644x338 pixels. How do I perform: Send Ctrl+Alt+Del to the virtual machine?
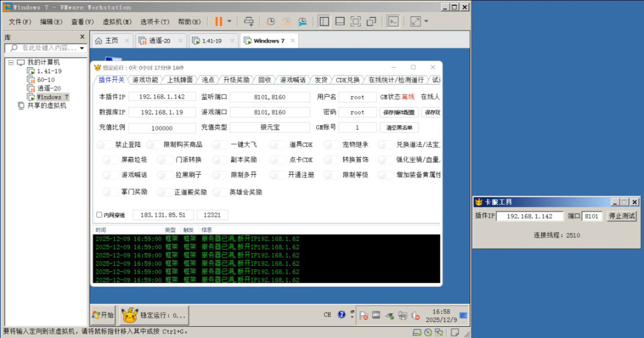(249, 21)
